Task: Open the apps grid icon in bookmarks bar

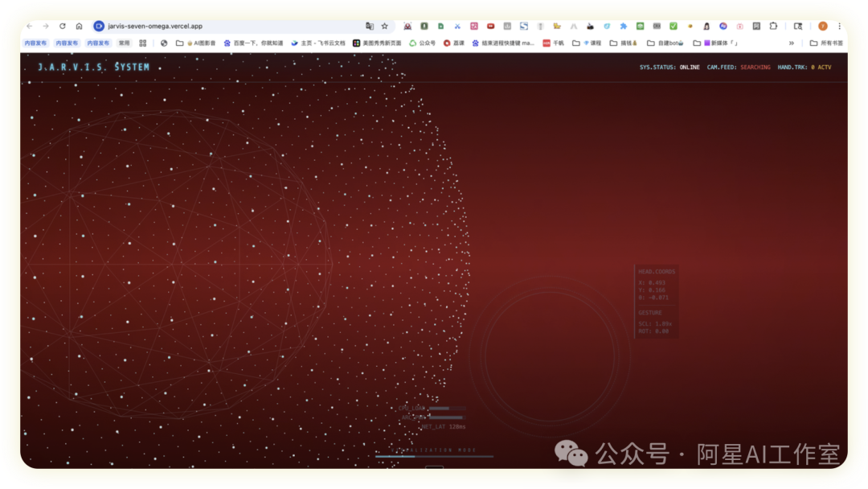Action: 143,43
